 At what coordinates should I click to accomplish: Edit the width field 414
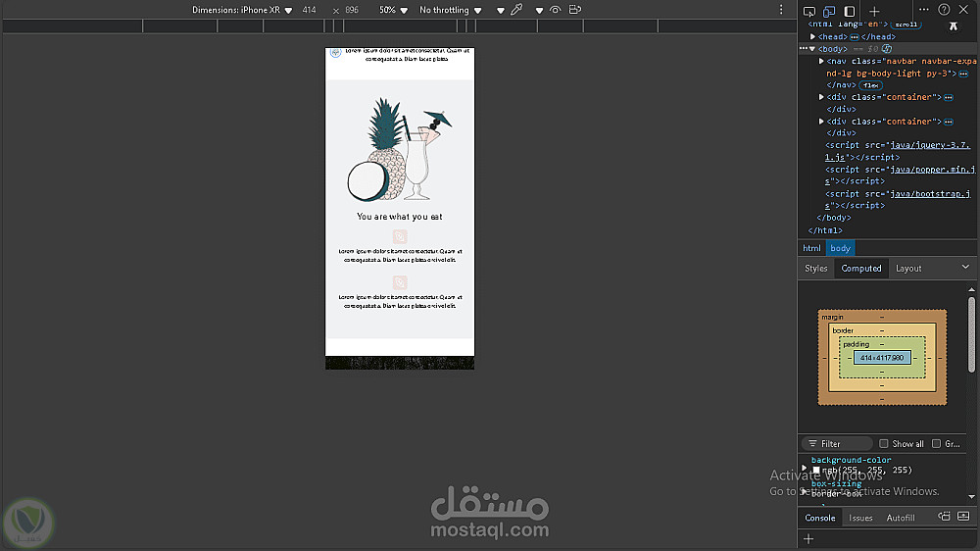(310, 10)
